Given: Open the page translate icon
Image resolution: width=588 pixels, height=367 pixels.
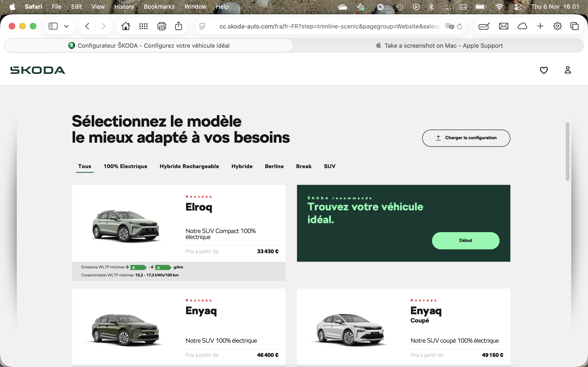Looking at the screenshot, I should click(x=449, y=26).
